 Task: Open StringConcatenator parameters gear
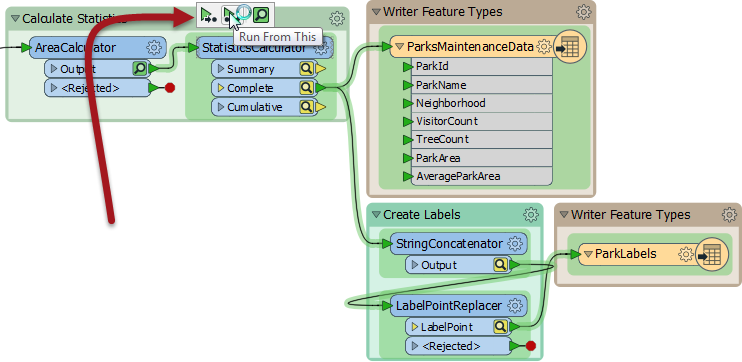pyautogui.click(x=514, y=244)
